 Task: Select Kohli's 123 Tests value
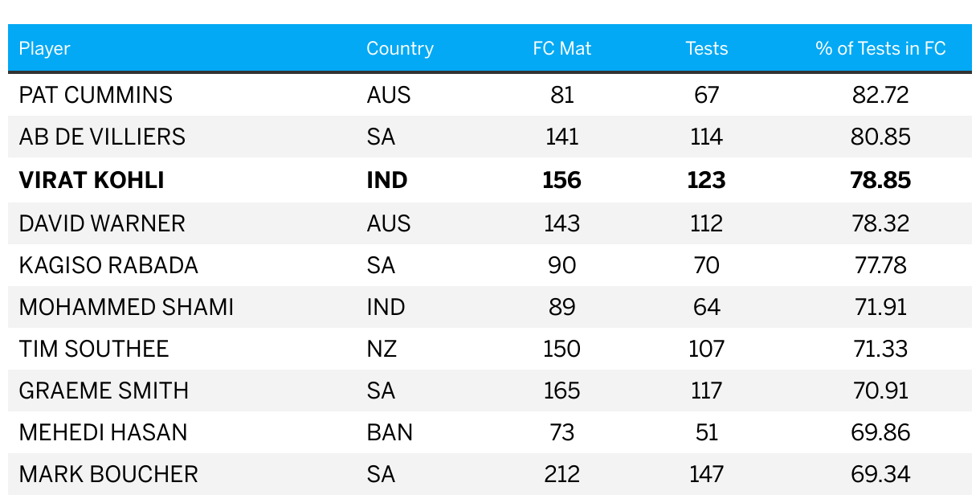tap(706, 180)
